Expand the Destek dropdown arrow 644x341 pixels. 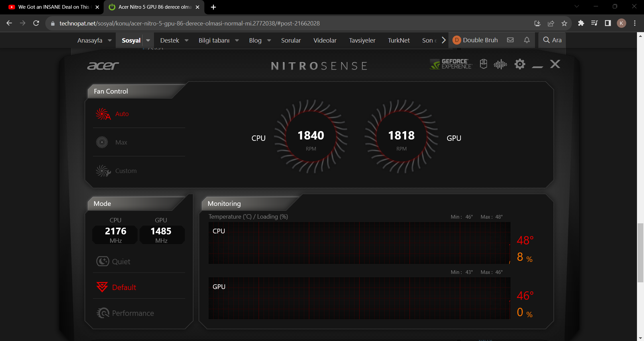pyautogui.click(x=186, y=41)
